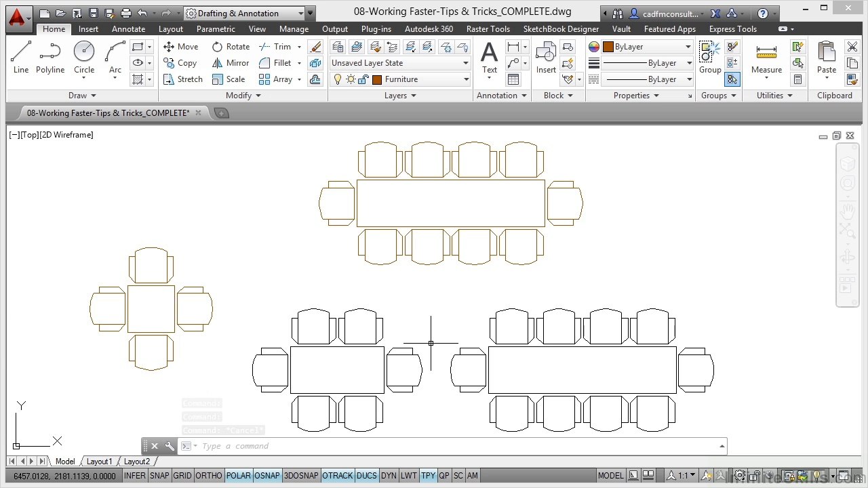Click the Copy tool

coord(180,63)
